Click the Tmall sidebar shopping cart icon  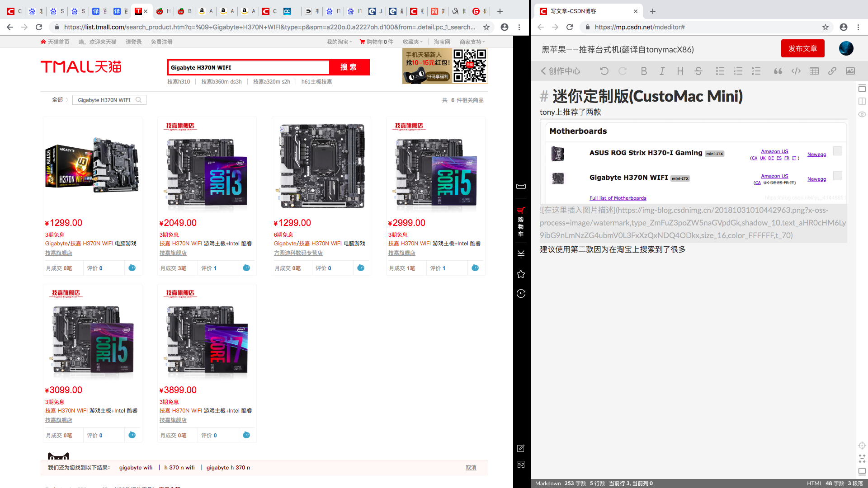[521, 211]
